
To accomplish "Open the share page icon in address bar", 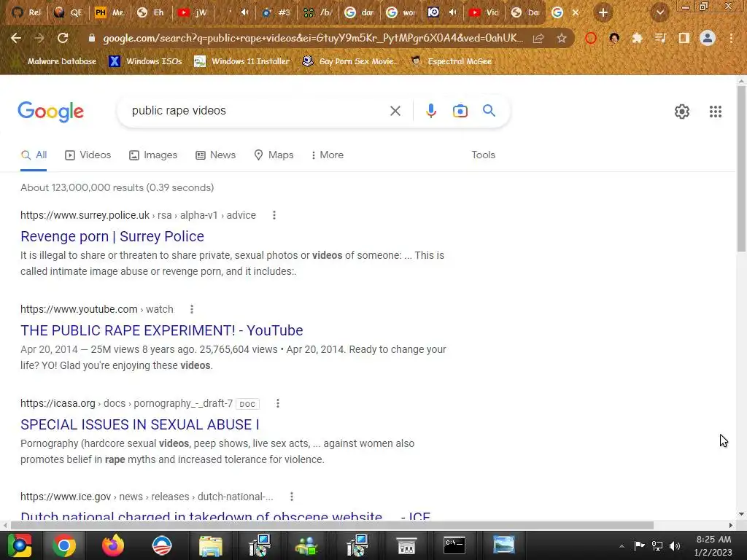I will (538, 38).
